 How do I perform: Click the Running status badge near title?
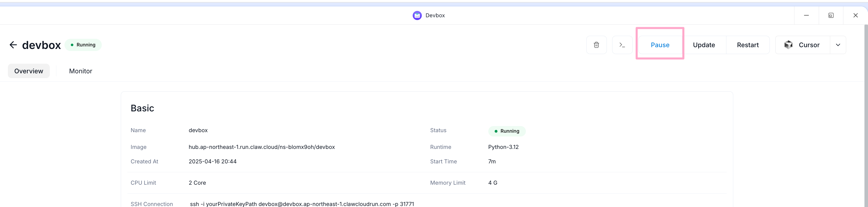click(x=83, y=45)
